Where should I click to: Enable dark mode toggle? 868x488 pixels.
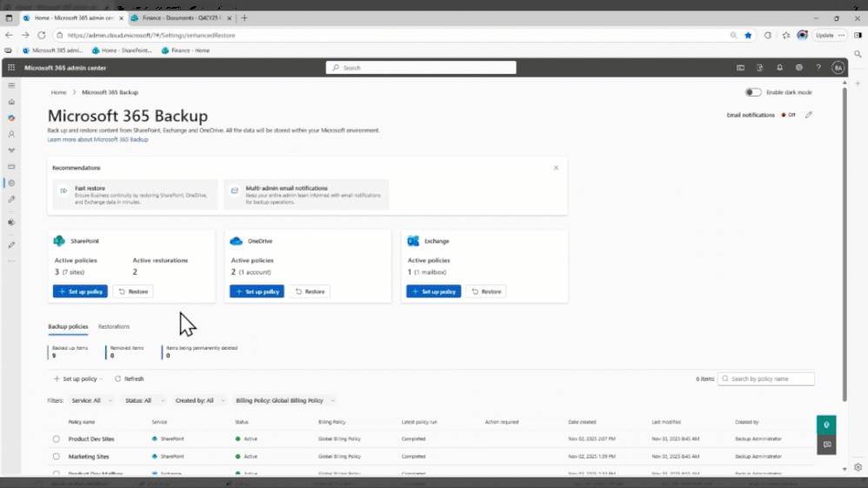tap(753, 92)
